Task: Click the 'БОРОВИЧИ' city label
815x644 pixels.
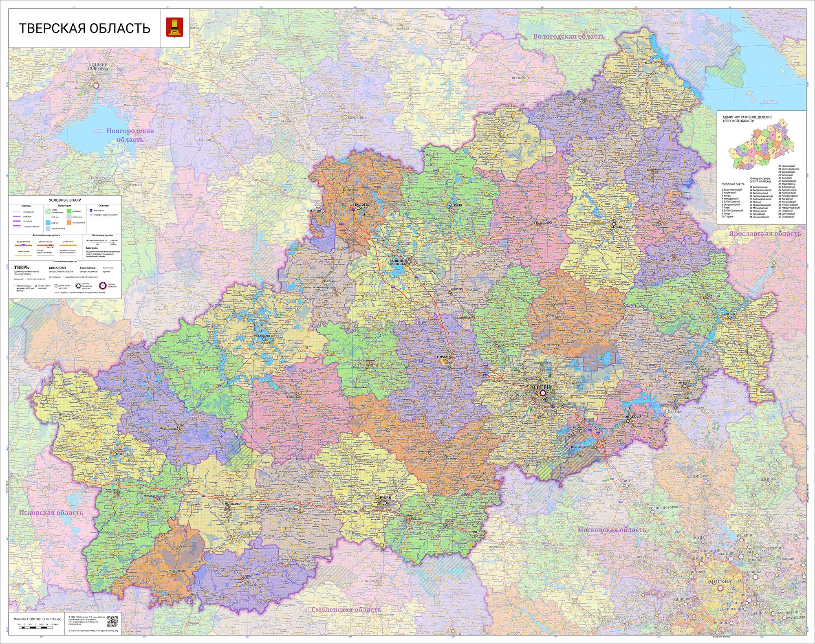Action: 357,118
